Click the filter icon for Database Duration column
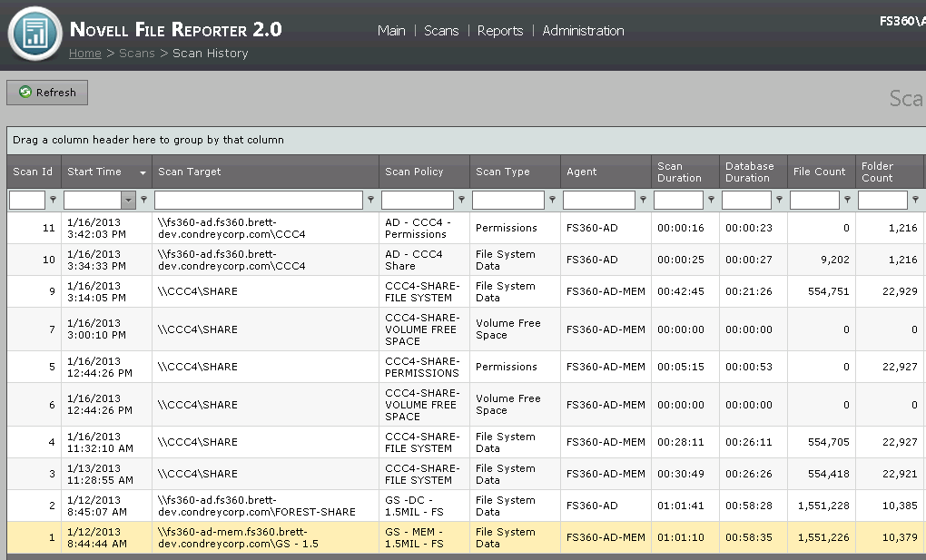Screen dimensions: 926x560 tap(779, 200)
